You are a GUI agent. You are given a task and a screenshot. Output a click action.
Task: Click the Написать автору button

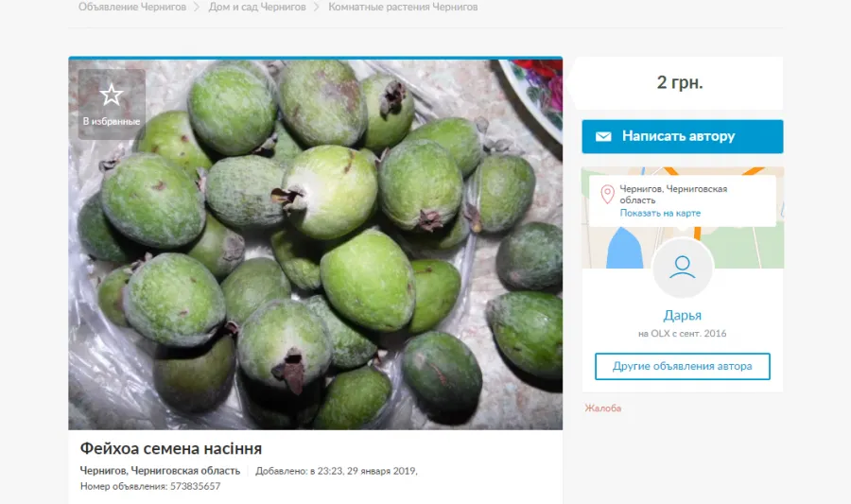click(682, 136)
